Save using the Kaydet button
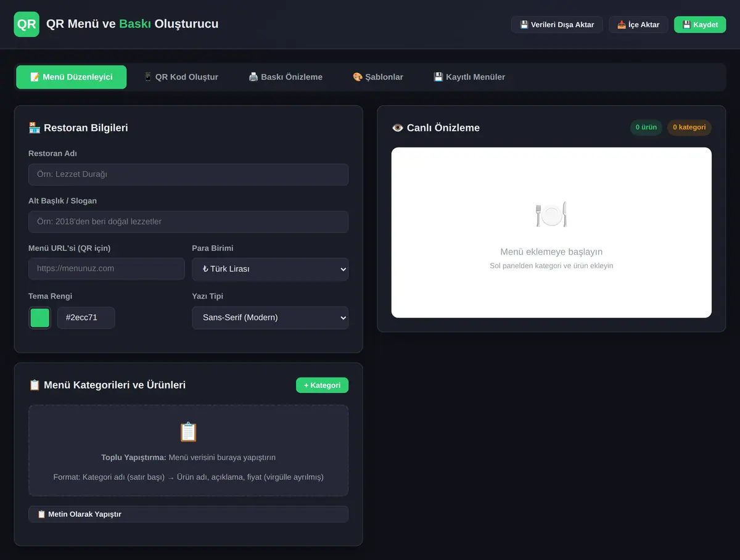Image resolution: width=740 pixels, height=560 pixels. tap(700, 25)
